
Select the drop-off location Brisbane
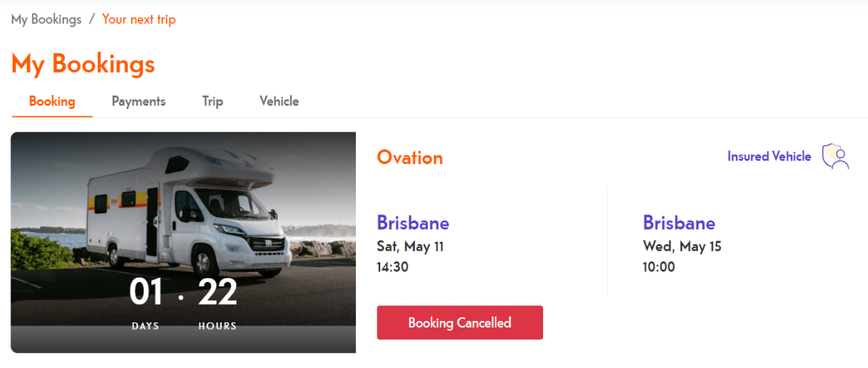pos(679,222)
